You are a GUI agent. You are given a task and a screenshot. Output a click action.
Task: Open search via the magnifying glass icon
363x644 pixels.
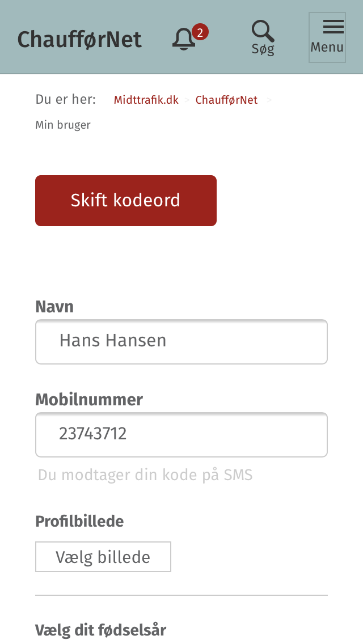263,31
